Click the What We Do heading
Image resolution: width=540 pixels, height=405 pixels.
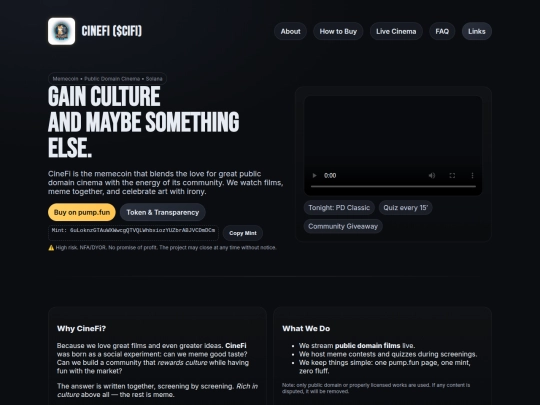[x=306, y=329]
